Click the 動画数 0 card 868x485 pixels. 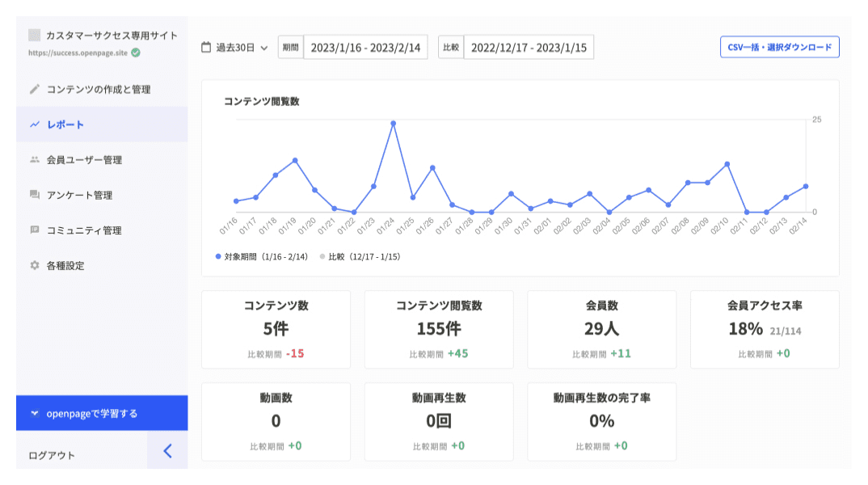tap(276, 421)
